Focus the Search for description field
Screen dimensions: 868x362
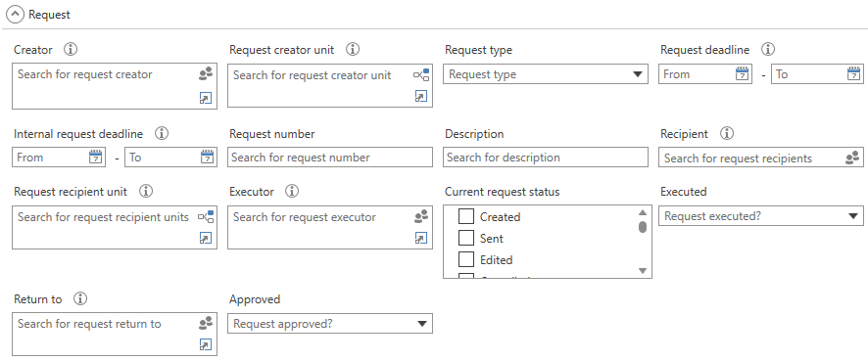(546, 158)
